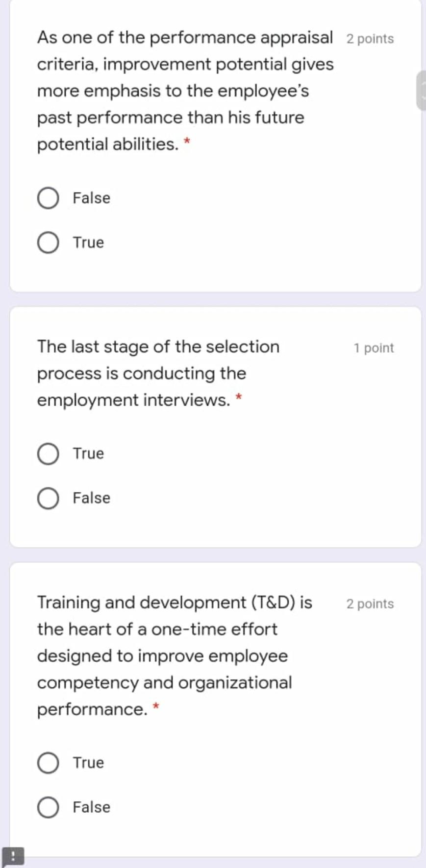Click the 1 point label on the second question
This screenshot has height=868, width=426.
pos(373,348)
